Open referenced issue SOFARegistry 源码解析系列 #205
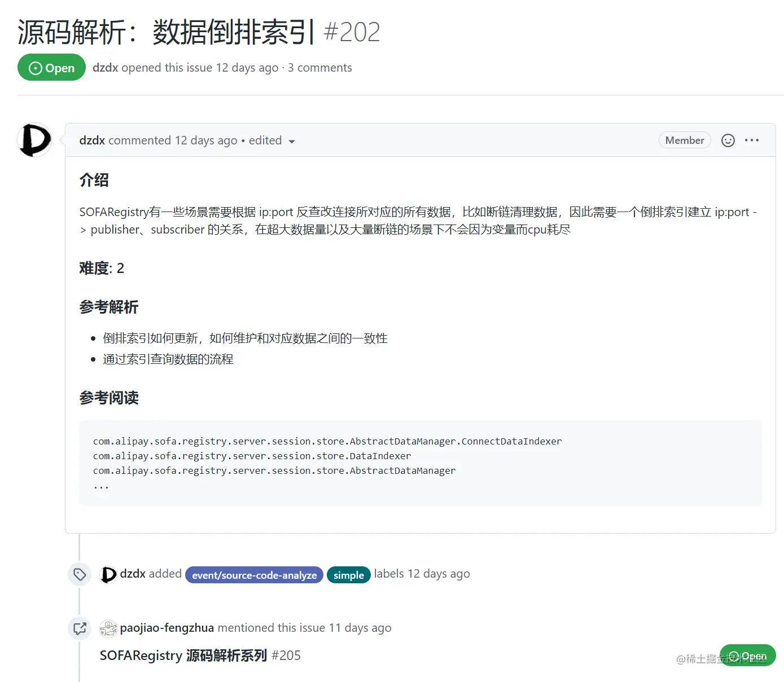The width and height of the screenshot is (784, 682). (x=200, y=655)
